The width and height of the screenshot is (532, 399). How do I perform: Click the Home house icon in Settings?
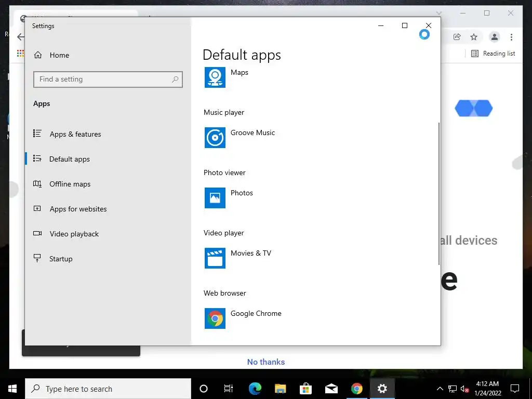pos(37,55)
